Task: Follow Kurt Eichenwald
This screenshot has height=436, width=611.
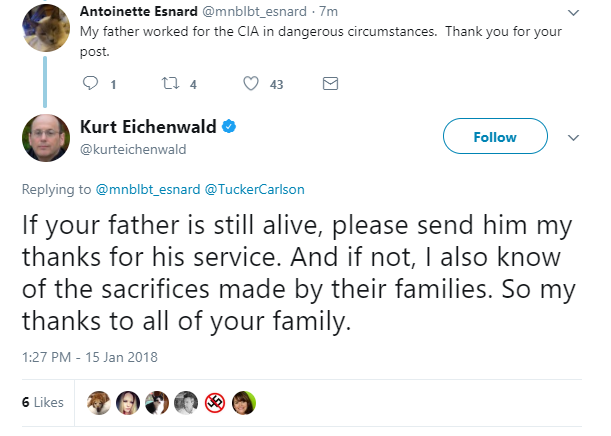Action: tap(495, 136)
